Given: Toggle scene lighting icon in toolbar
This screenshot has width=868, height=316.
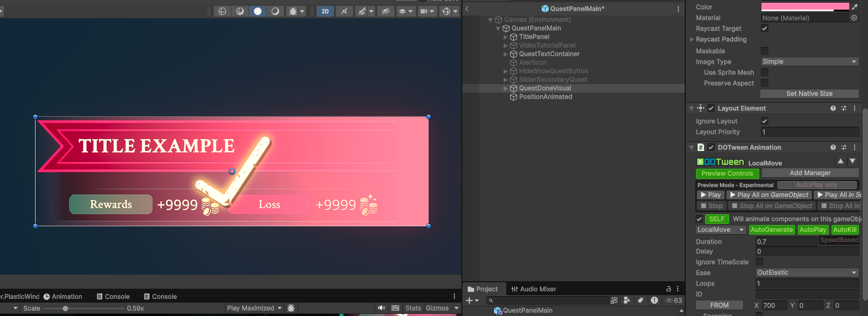Looking at the screenshot, I should 344,11.
